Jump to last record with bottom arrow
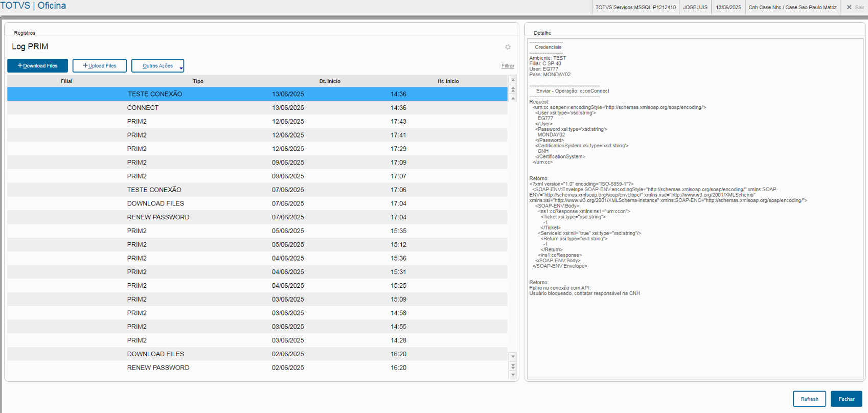Image resolution: width=868 pixels, height=413 pixels. tap(513, 375)
